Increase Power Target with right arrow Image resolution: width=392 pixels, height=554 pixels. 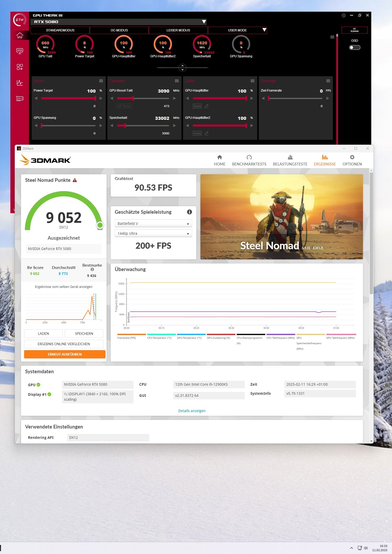[101, 98]
